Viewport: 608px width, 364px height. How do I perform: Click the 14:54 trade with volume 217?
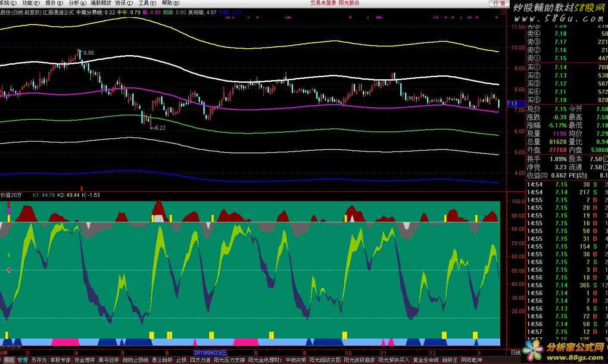[567, 192]
